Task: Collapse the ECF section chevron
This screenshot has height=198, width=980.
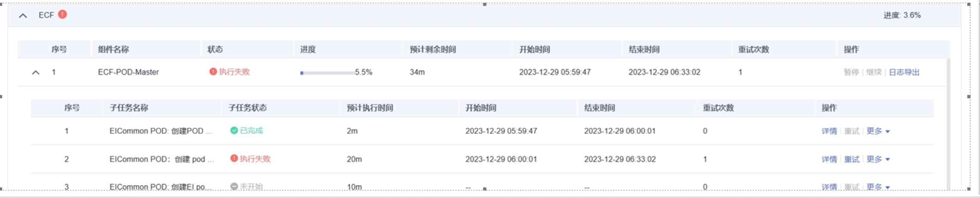Action: pyautogui.click(x=23, y=16)
